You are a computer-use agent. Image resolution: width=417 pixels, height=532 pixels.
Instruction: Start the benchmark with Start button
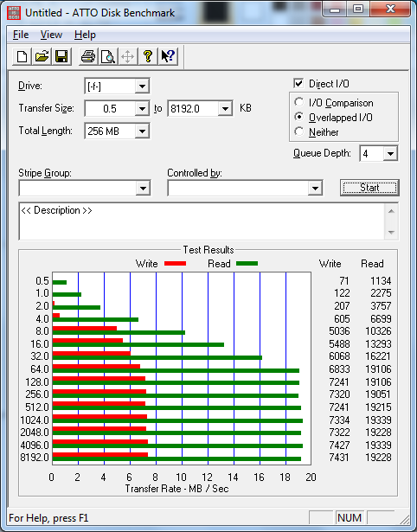click(x=369, y=188)
